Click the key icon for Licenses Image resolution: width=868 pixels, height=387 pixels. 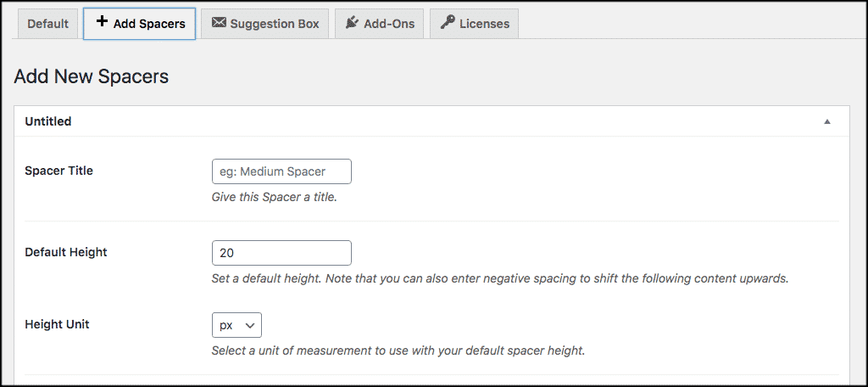tap(447, 23)
